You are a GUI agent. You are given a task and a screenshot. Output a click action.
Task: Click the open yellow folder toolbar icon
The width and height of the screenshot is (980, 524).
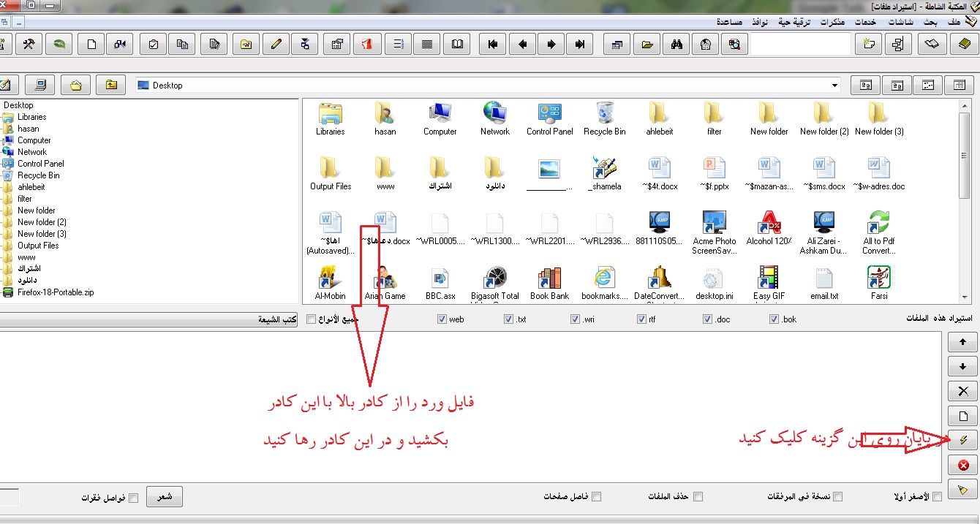[647, 44]
